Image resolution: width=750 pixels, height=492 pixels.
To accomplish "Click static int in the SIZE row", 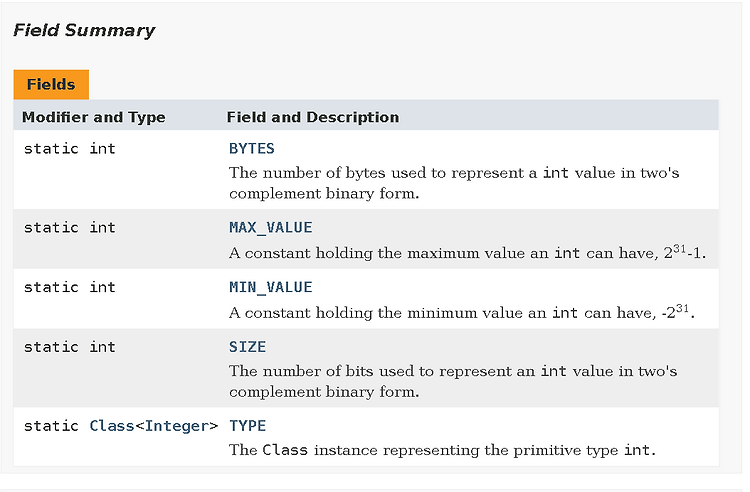I will [x=70, y=347].
